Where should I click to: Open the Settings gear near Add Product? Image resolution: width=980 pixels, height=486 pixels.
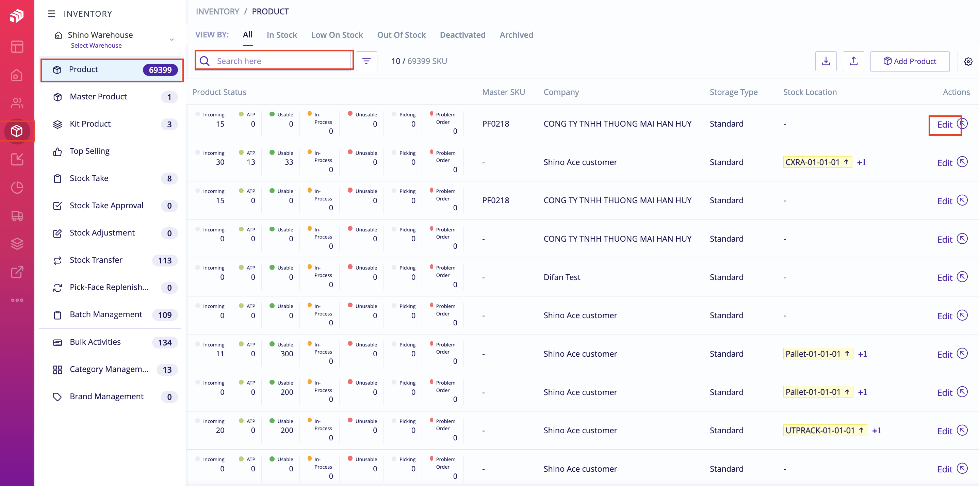(x=968, y=61)
